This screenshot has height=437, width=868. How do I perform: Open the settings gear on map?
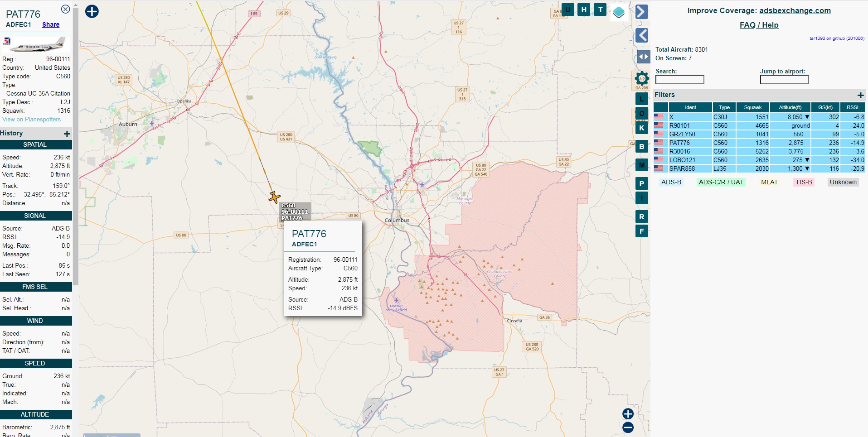pos(642,79)
